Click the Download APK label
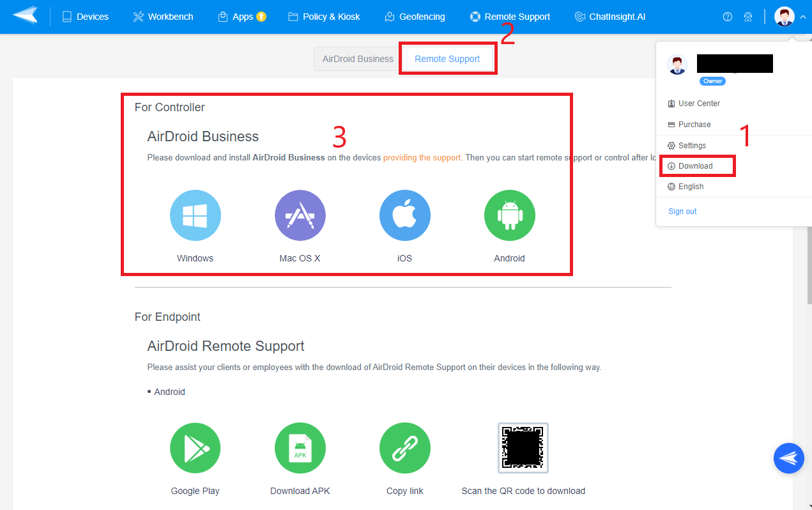This screenshot has height=510, width=812. pyautogui.click(x=300, y=491)
